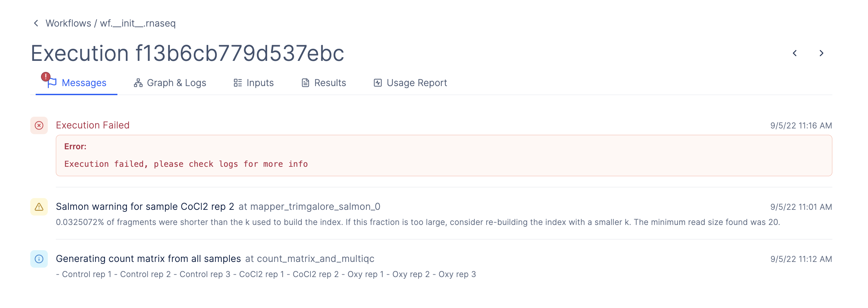The width and height of the screenshot is (868, 308).
Task: Click the back chevron before Workflows
Action: pyautogui.click(x=36, y=23)
